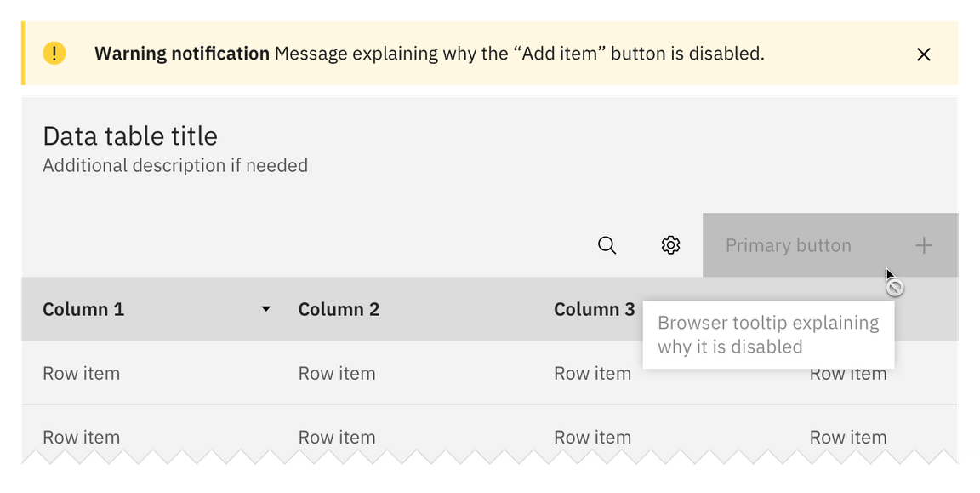Expand sorting options on the first column header
Viewport: 980px width, 493px height.
[266, 309]
